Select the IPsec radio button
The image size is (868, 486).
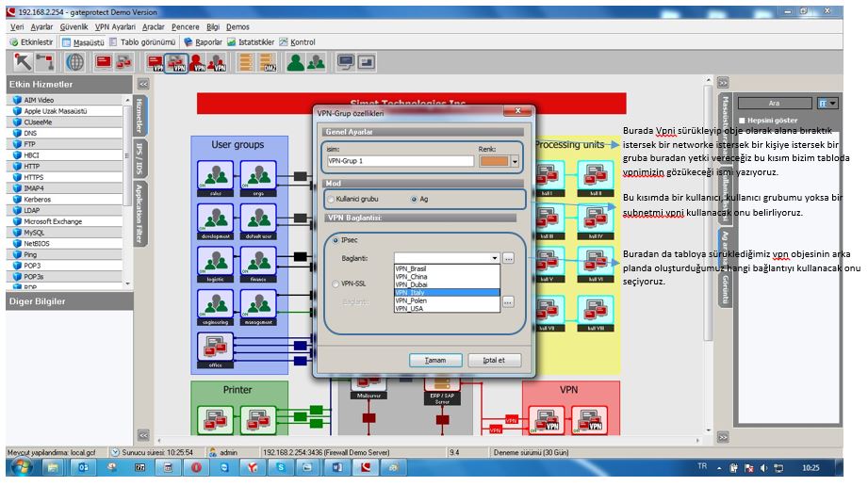click(334, 240)
